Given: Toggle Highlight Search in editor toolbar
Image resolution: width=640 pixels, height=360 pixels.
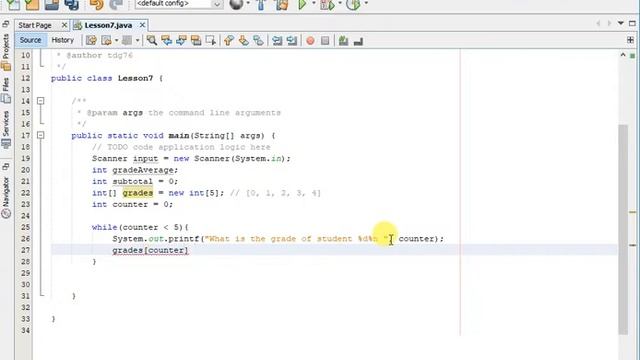Looking at the screenshot, I should 196,40.
